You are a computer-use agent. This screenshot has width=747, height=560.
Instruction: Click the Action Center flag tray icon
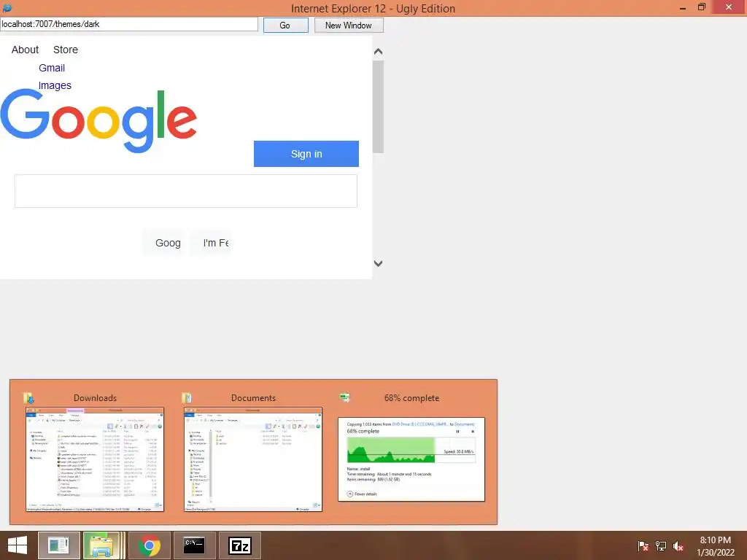pos(643,546)
